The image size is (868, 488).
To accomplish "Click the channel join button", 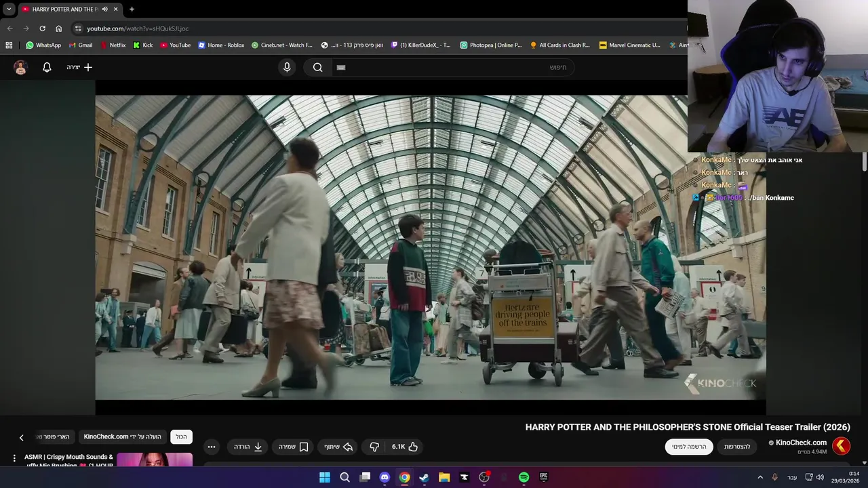I will (x=737, y=447).
